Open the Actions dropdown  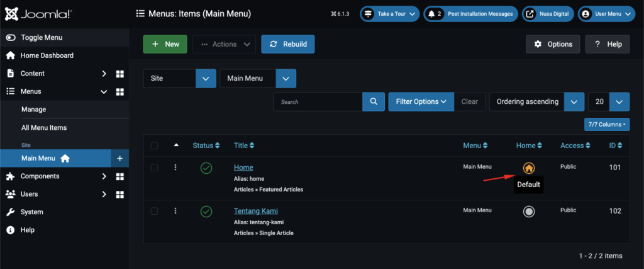pyautogui.click(x=225, y=44)
